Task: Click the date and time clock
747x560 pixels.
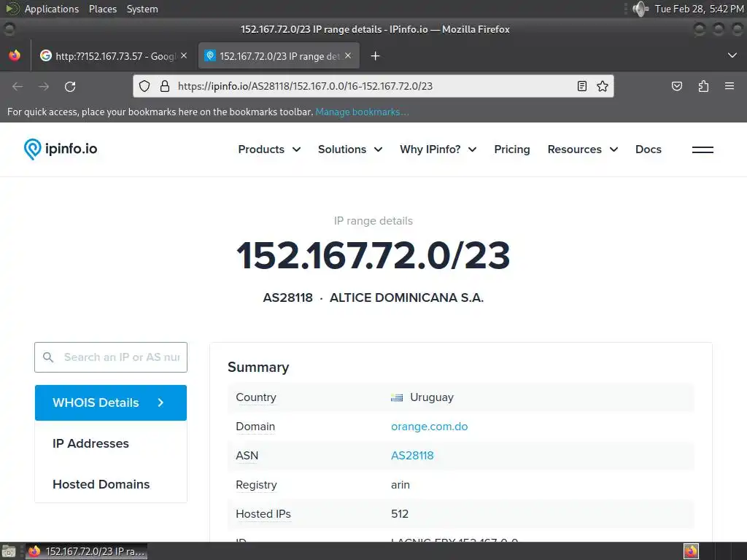Action: 699,9
